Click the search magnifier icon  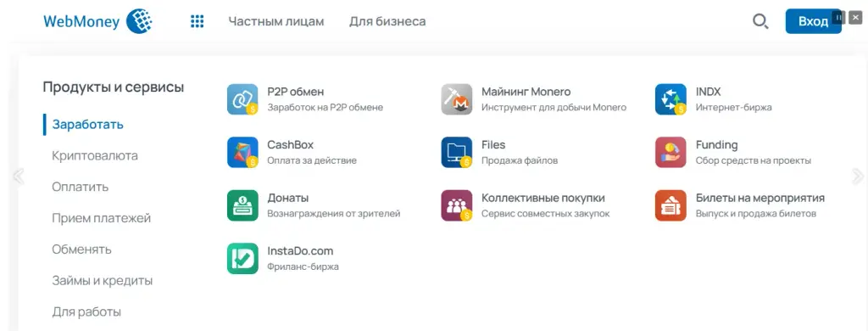tap(760, 21)
